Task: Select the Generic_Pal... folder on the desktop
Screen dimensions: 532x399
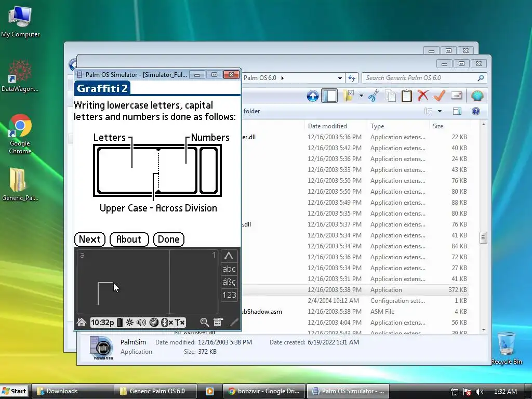Action: click(x=20, y=184)
